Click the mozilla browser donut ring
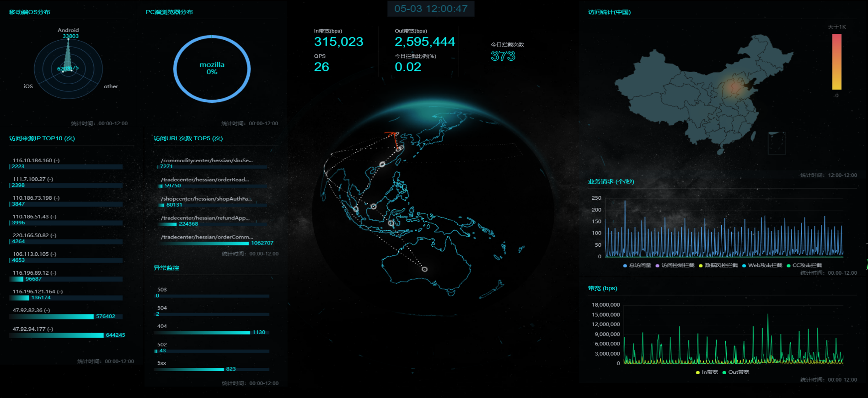 pyautogui.click(x=212, y=37)
